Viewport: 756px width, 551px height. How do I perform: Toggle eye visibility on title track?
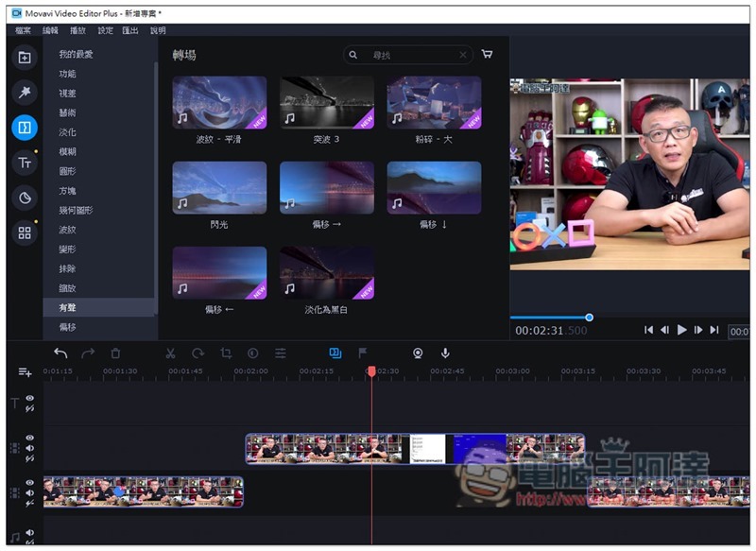coord(29,399)
